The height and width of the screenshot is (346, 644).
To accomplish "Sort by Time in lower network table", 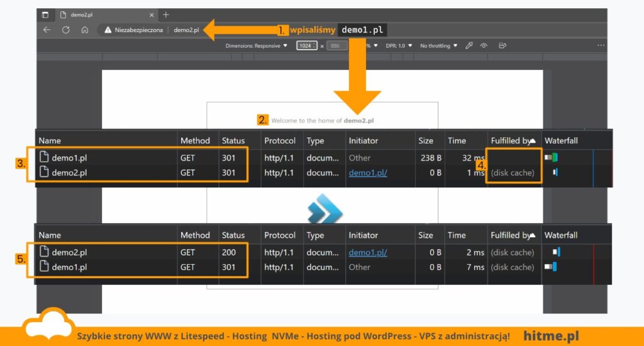I will click(457, 235).
